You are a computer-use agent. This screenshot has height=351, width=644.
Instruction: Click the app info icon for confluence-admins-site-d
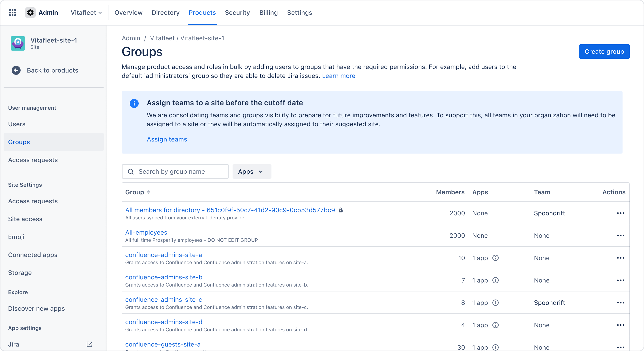coord(495,325)
